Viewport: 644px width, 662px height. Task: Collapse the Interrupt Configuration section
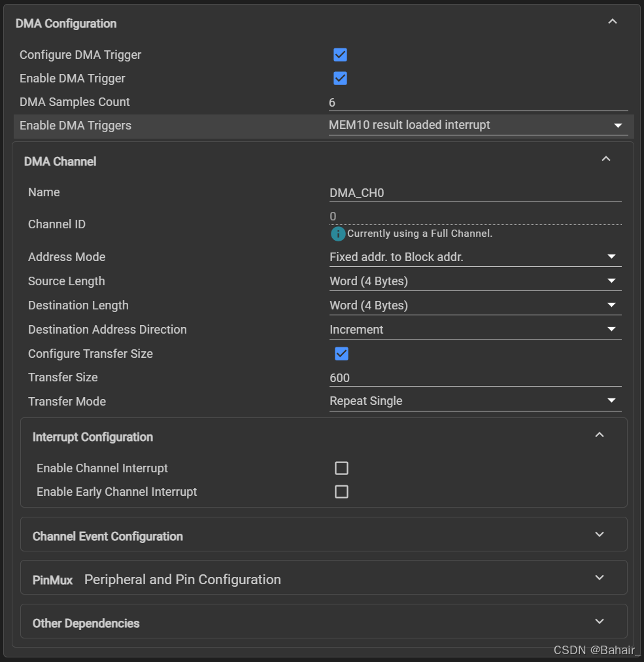[600, 436]
